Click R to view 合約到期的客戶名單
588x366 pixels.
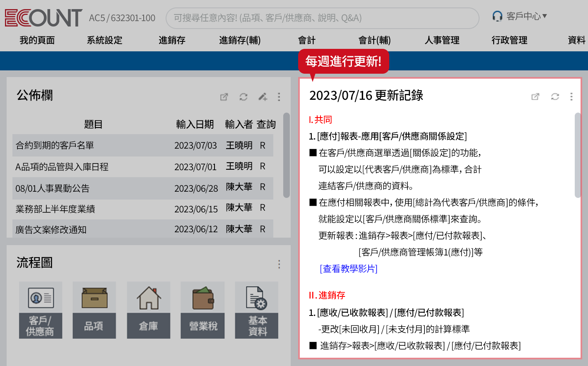(263, 146)
